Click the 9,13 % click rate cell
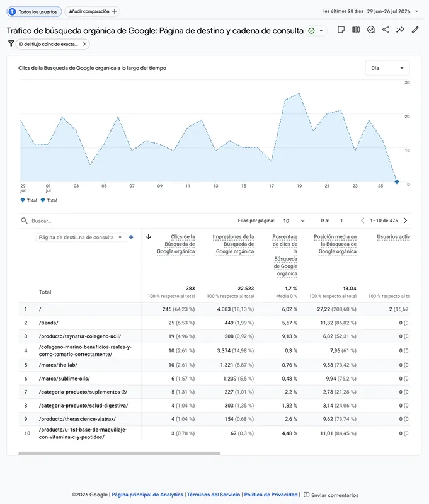The image size is (429, 504). pos(290,336)
